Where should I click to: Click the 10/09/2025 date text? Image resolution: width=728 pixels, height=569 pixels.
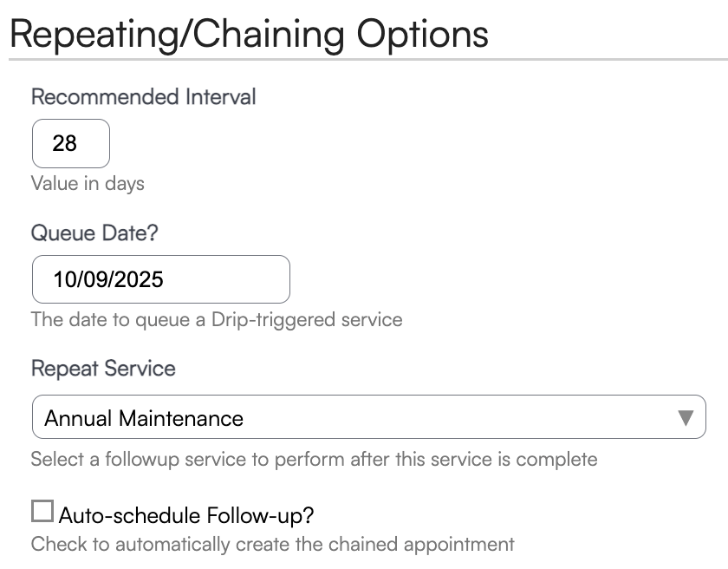(108, 279)
